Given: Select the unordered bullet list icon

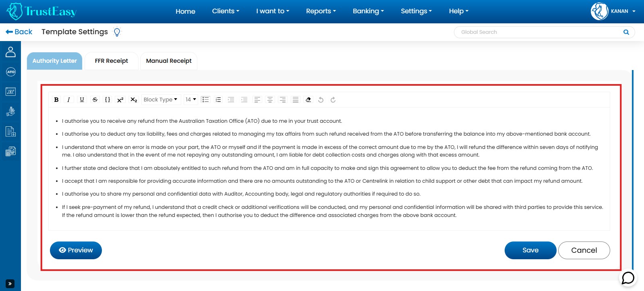Looking at the screenshot, I should 205,100.
